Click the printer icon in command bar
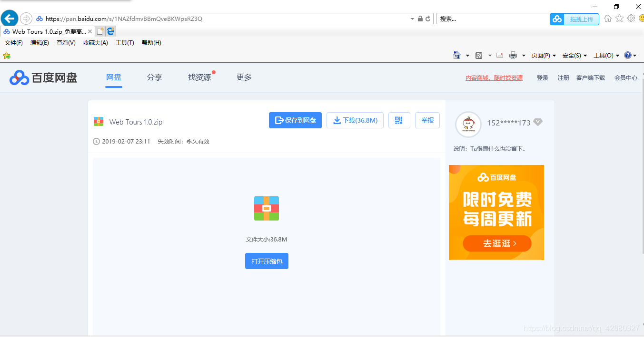This screenshot has height=337, width=644. pyautogui.click(x=513, y=55)
